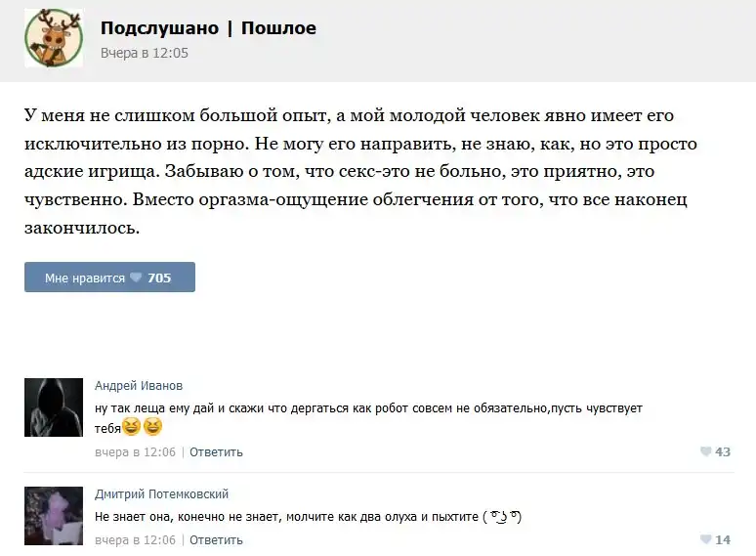Like Дмитрий Потемковский's comment with the heart icon
756x556 pixels.
pyautogui.click(x=705, y=539)
